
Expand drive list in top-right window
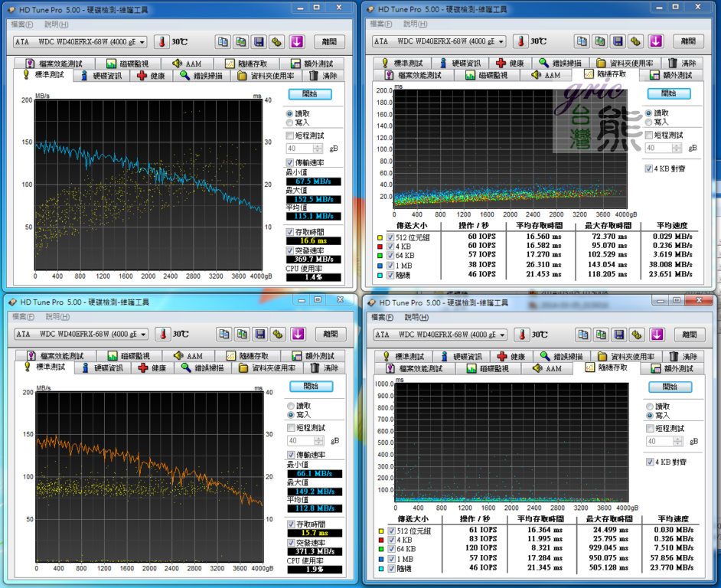501,41
